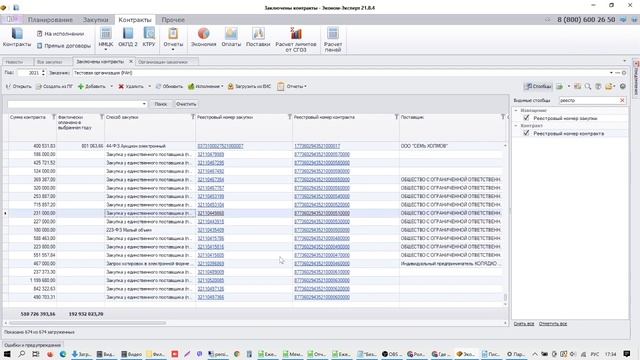
Task: Open the dropdown arrow next to Добавить
Action: tap(111, 87)
